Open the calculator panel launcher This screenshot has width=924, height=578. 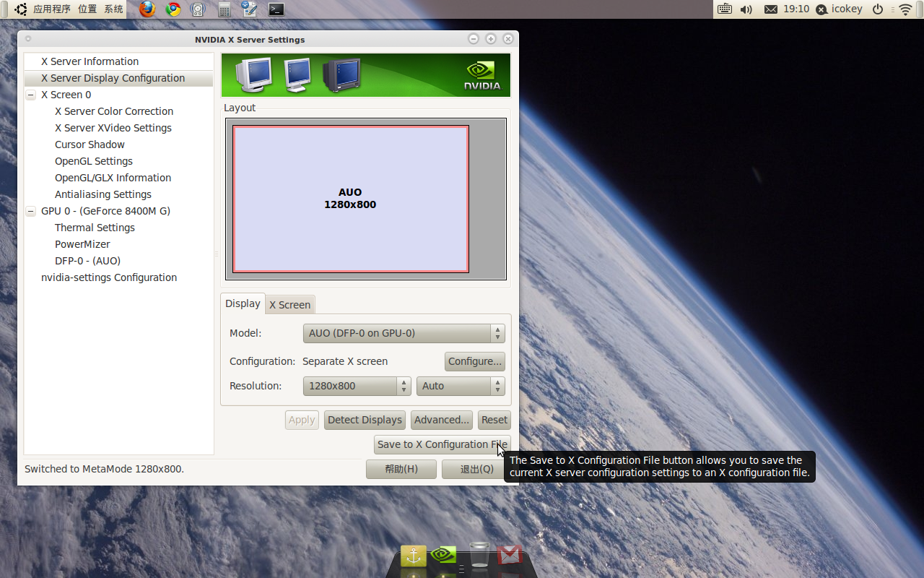point(224,9)
